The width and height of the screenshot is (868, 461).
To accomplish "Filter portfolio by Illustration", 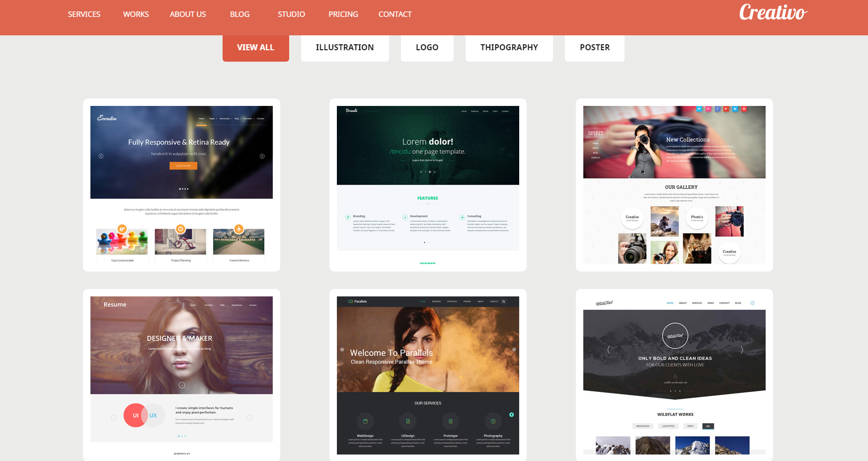I will (344, 48).
